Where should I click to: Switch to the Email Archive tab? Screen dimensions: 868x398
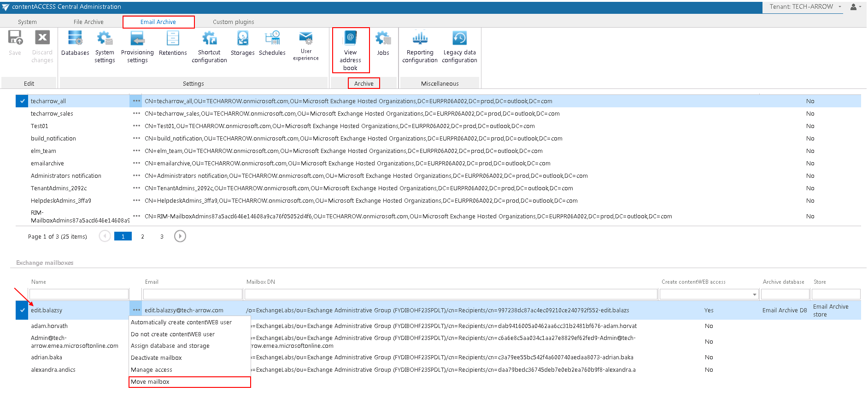[x=158, y=22]
